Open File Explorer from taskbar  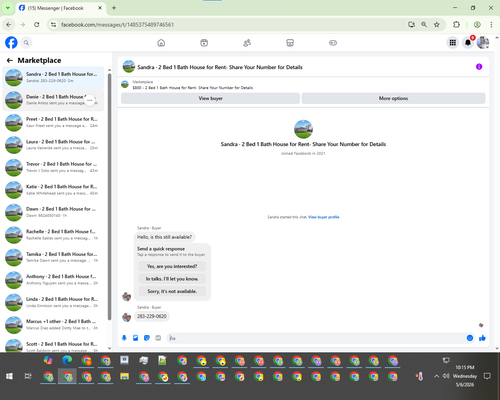click(x=125, y=377)
